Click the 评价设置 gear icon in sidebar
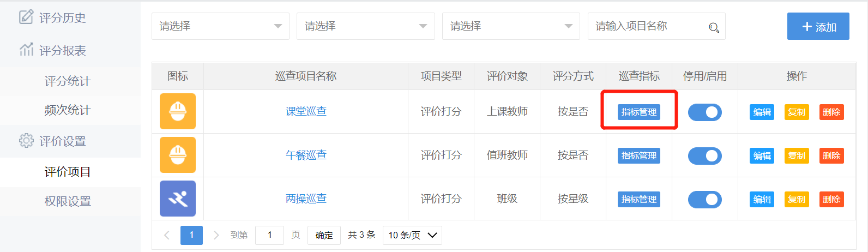 [x=26, y=141]
